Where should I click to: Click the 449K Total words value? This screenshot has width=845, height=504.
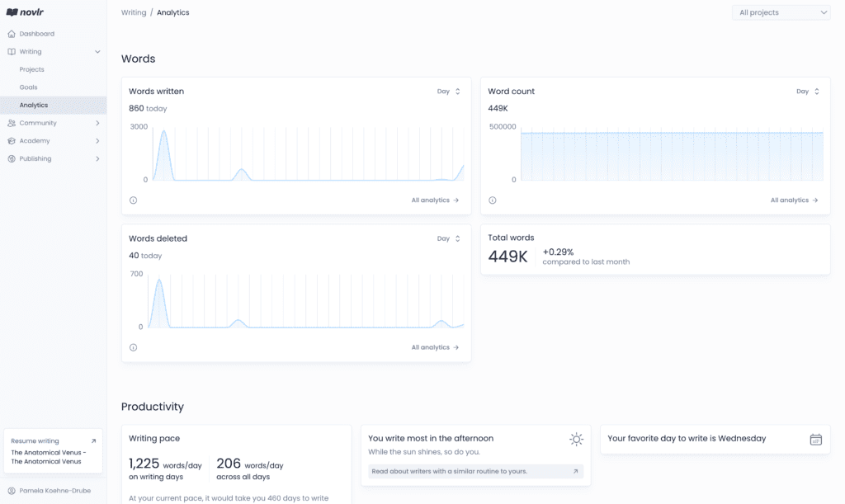[507, 257]
